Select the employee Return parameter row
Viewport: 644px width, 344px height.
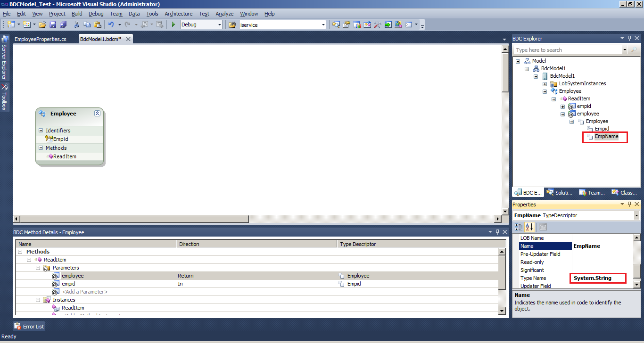257,276
